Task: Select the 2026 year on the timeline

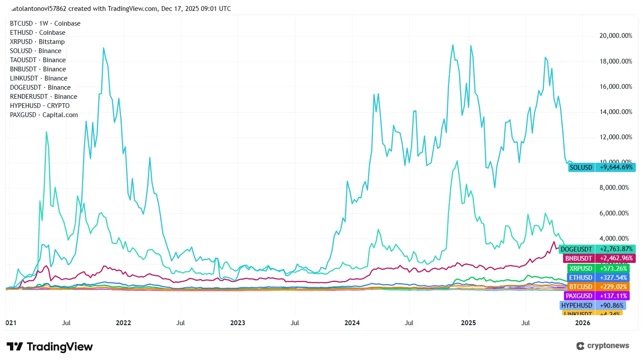Action: pos(583,323)
